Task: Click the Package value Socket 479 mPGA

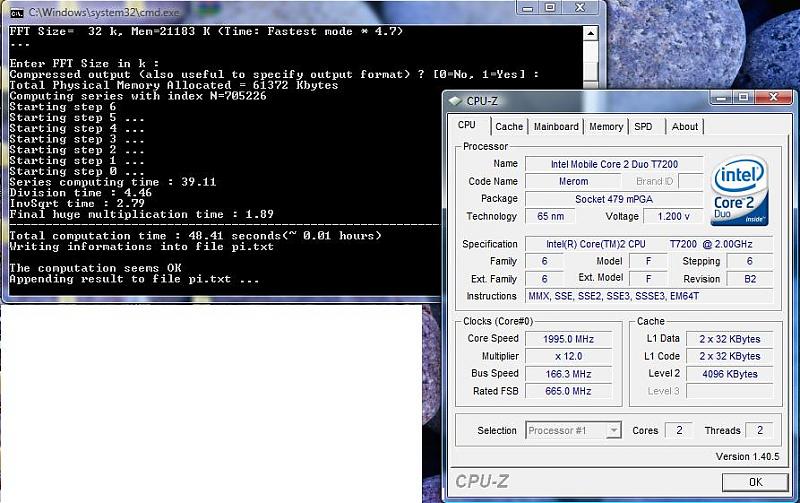Action: tap(614, 199)
